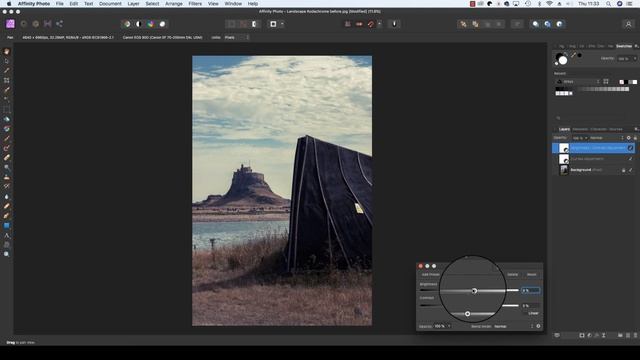Open the Layer menu

click(x=133, y=4)
